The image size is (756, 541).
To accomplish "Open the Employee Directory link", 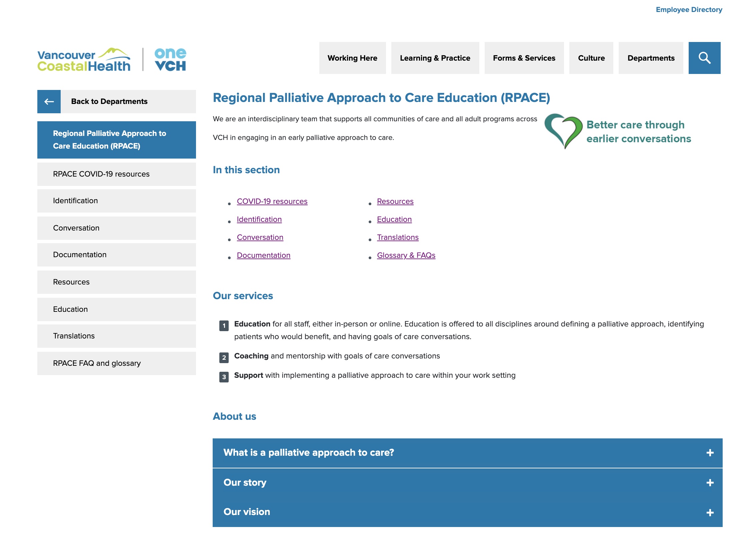I will [x=689, y=10].
